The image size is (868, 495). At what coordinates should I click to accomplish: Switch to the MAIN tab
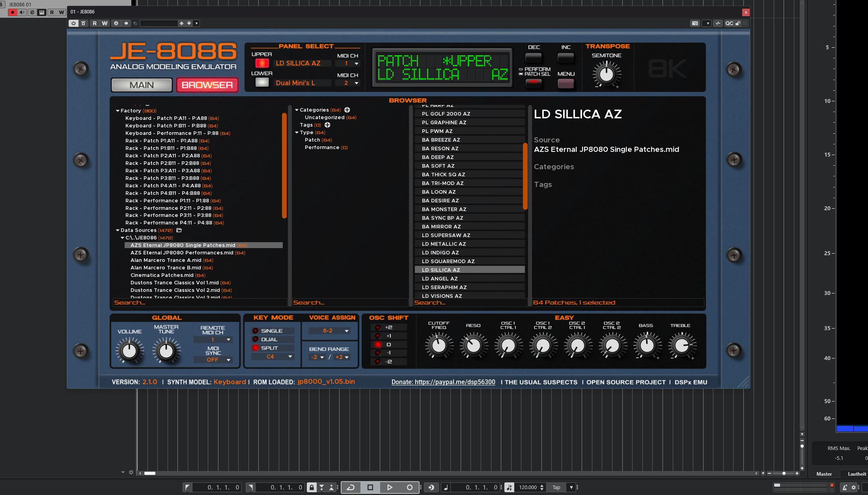coord(142,85)
